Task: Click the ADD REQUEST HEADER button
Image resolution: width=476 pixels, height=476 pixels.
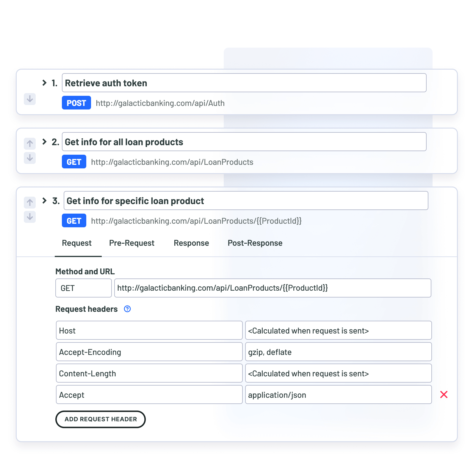Action: (100, 419)
